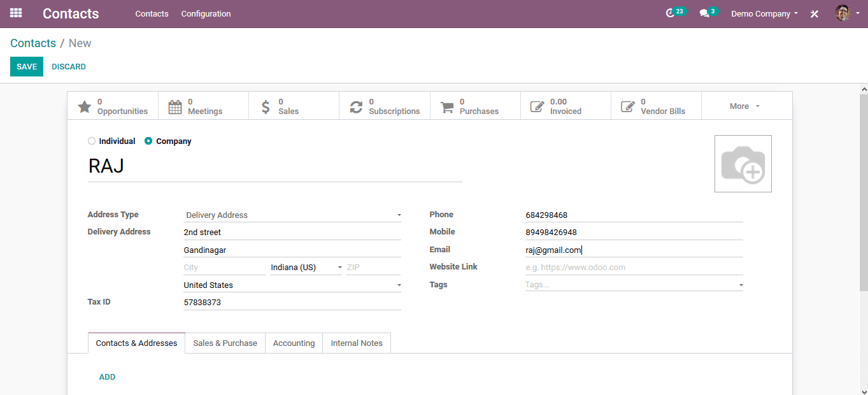Click the Tax ID field with 57838373
Viewport: 868px width, 395px height.
292,303
